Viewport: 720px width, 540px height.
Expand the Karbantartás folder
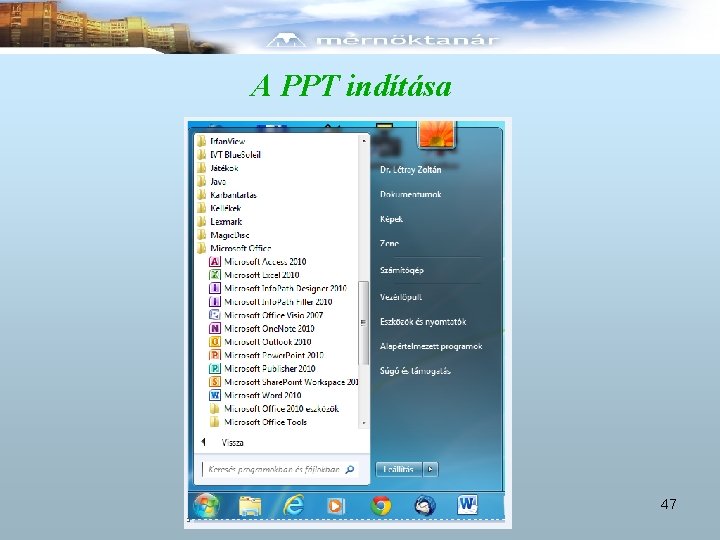pos(227,195)
